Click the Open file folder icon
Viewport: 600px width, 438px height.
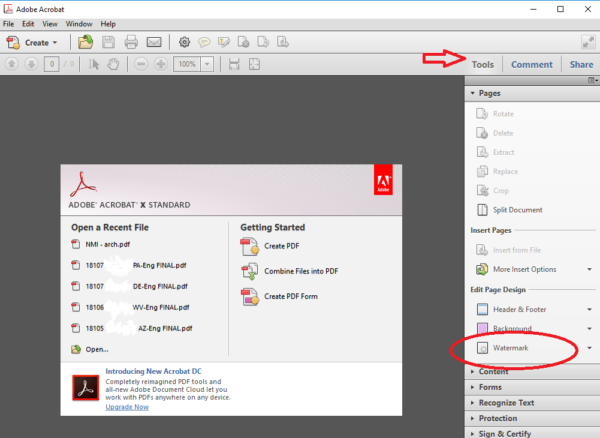(x=86, y=42)
